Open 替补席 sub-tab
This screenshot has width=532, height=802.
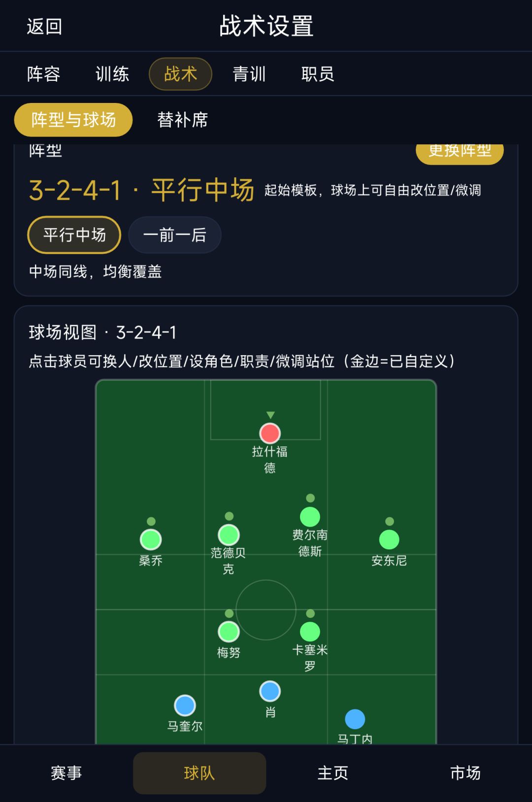(183, 120)
